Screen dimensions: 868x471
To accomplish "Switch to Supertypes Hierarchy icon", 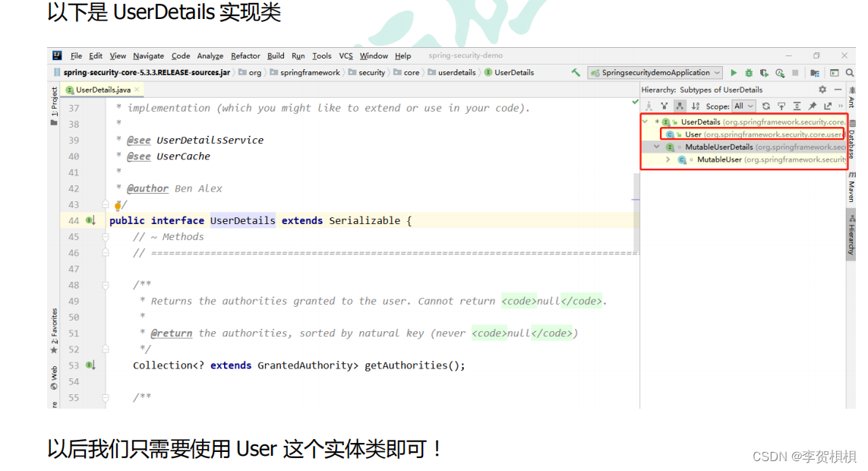I will pyautogui.click(x=664, y=106).
